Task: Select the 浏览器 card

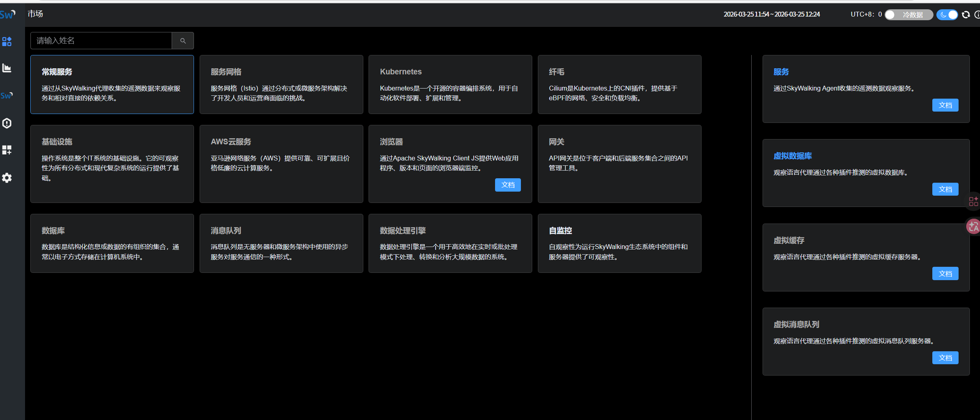Action: (450, 164)
